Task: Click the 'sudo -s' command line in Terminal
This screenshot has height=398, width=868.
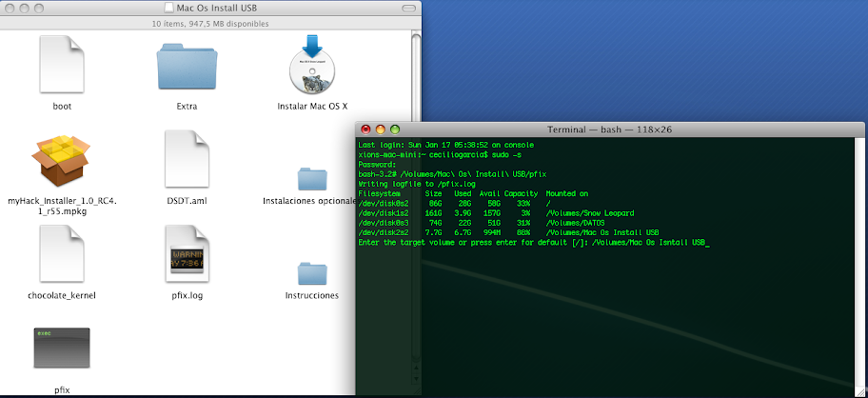Action: coord(440,154)
